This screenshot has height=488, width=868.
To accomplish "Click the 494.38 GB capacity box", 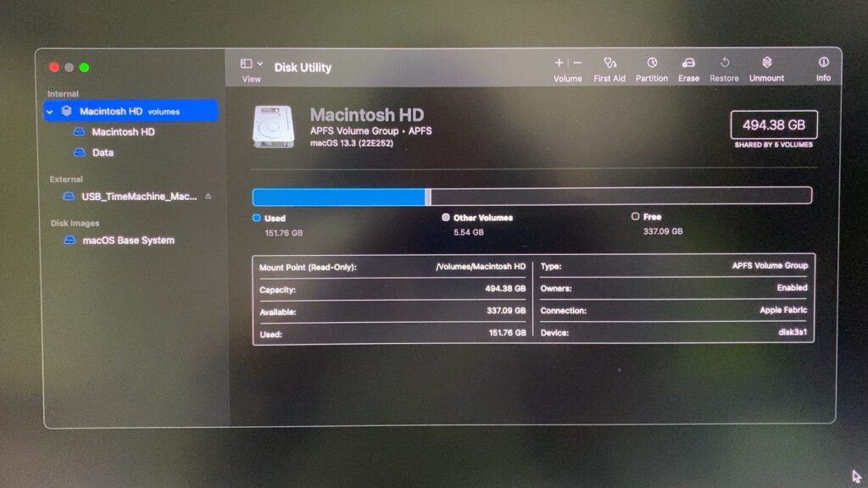I will [774, 125].
